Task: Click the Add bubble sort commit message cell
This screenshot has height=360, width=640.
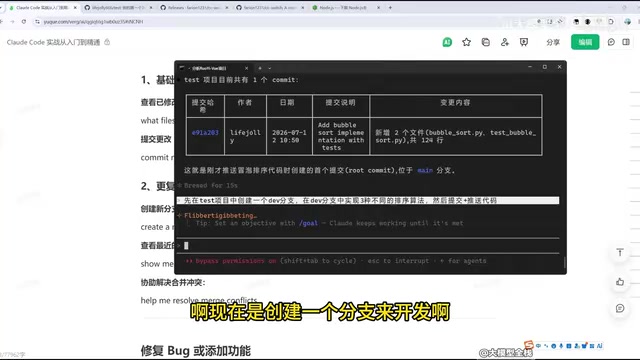Action: pyautogui.click(x=341, y=136)
